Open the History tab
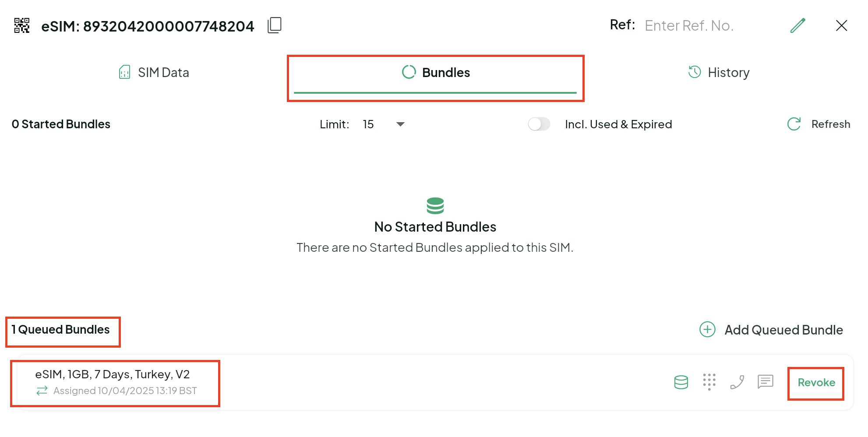Screen dimensions: 868x437 [x=719, y=73]
